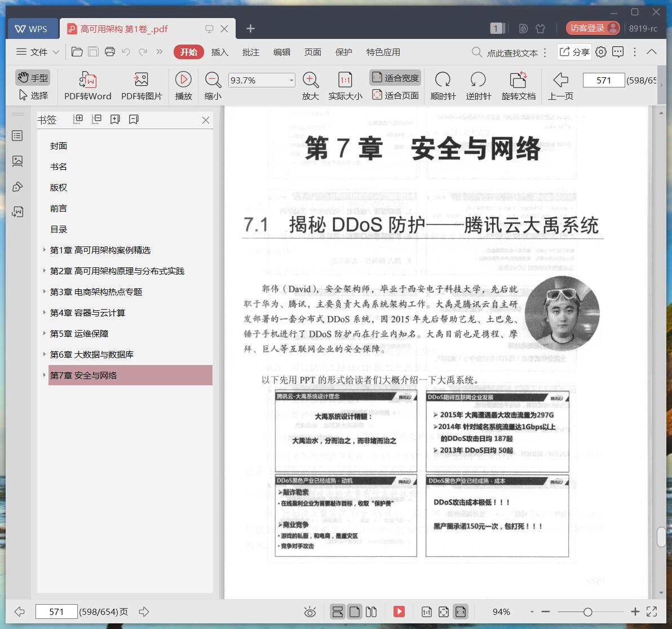Open the 94% zoom dropdown in status bar

coord(532,612)
